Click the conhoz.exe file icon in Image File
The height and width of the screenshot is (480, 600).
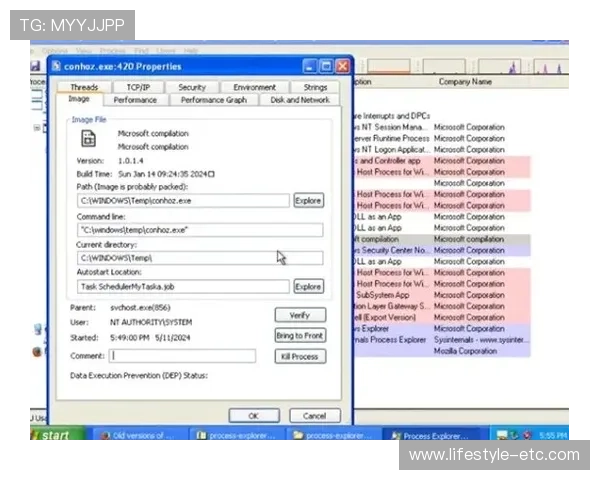(88, 138)
